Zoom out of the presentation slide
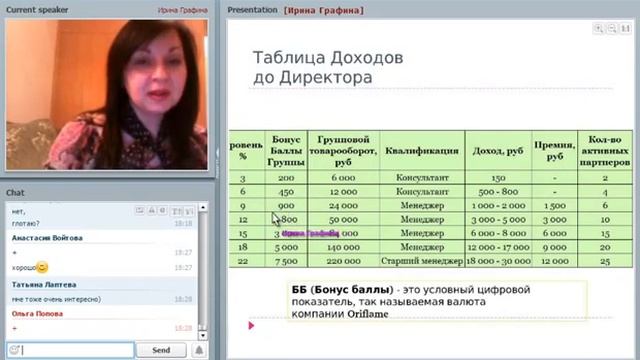 (612, 29)
